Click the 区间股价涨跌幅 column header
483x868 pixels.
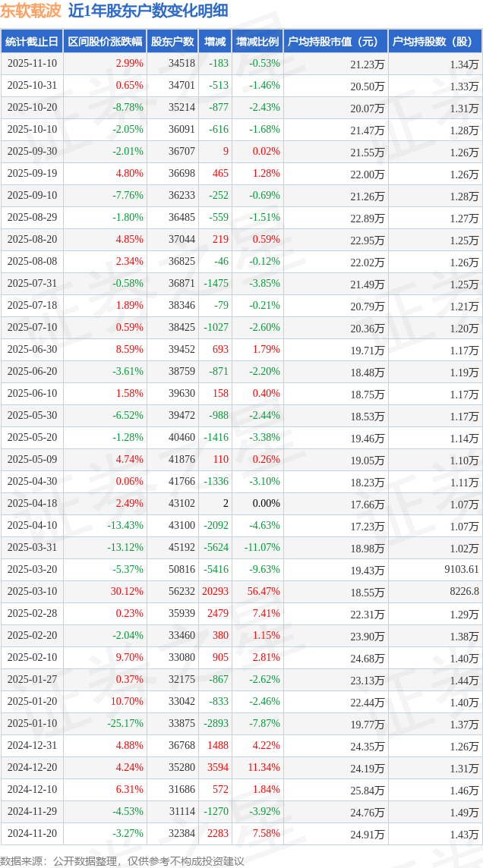(x=104, y=42)
